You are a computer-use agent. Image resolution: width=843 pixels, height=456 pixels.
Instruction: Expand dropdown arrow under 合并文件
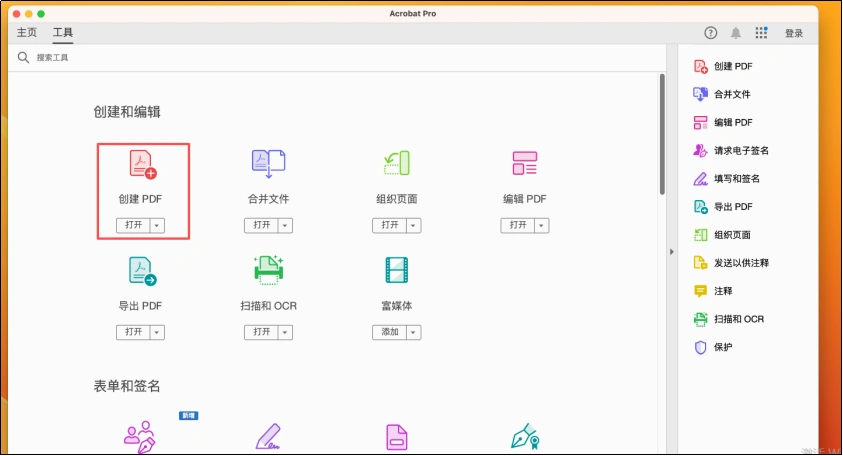coord(285,225)
